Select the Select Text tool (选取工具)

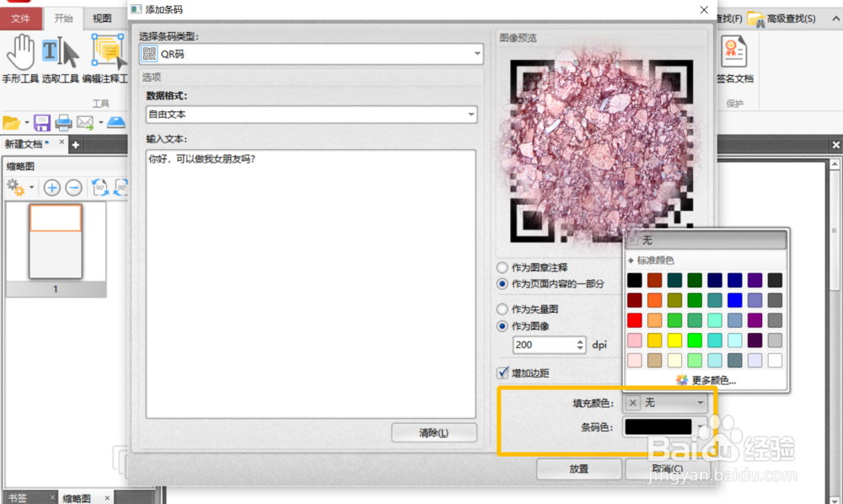coord(60,58)
